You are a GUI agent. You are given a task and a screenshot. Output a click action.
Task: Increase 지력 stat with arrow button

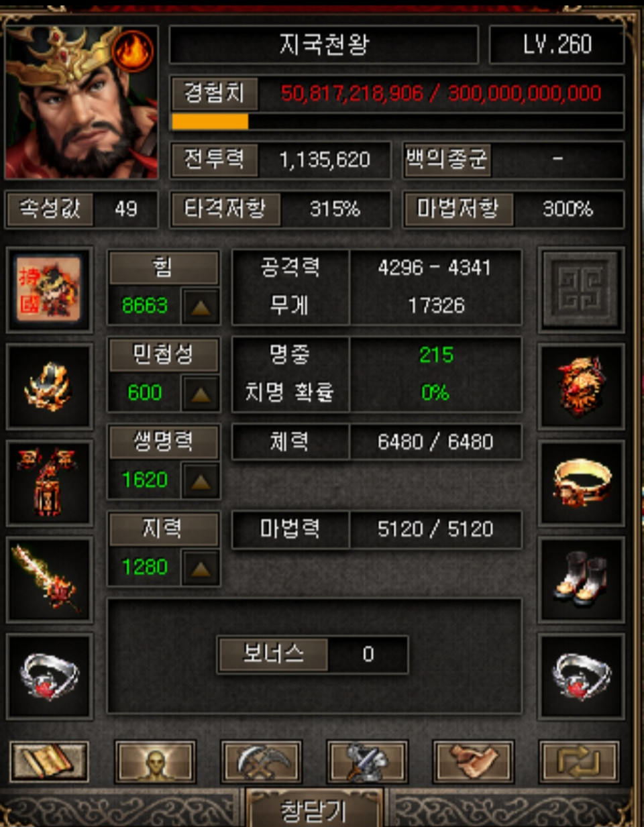click(x=201, y=568)
